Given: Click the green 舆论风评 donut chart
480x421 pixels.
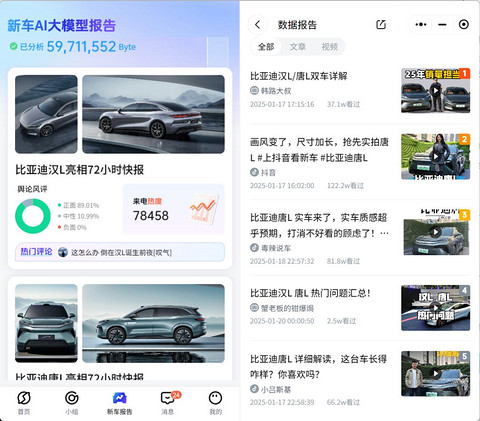Looking at the screenshot, I should pos(33,216).
